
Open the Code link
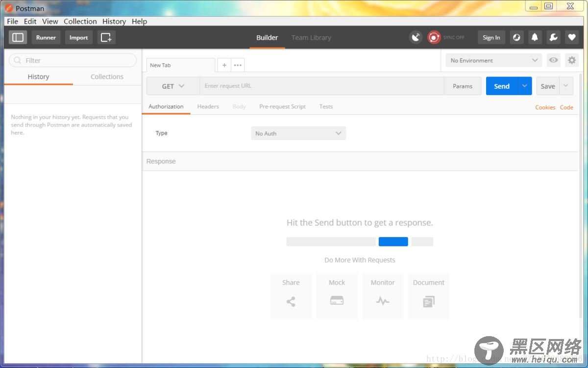tap(566, 107)
